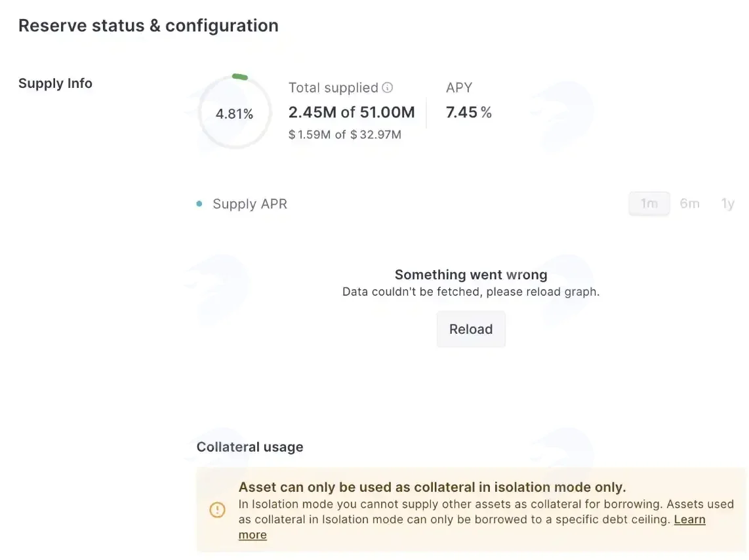Click the Collateral usage heading
Screen dimensions: 749x560
[x=250, y=447]
